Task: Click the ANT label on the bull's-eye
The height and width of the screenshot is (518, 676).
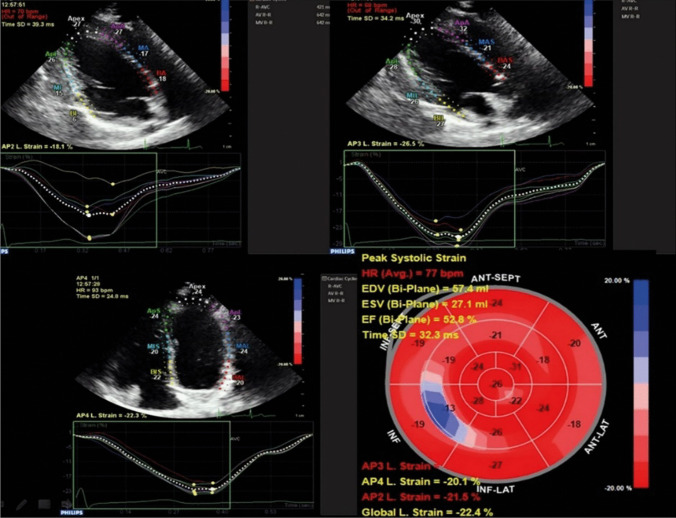Action: point(598,330)
